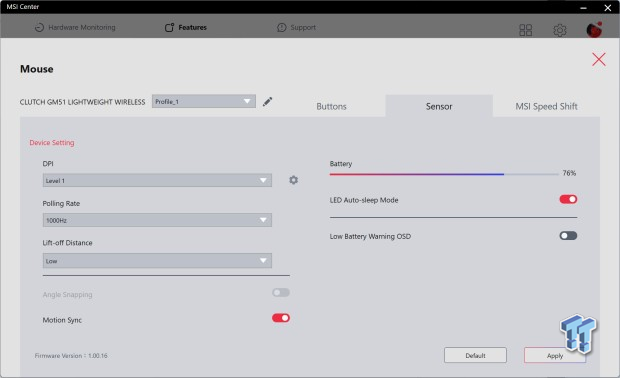Image resolution: width=620 pixels, height=378 pixels.
Task: Toggle Angle Snapping switch
Action: [281, 293]
